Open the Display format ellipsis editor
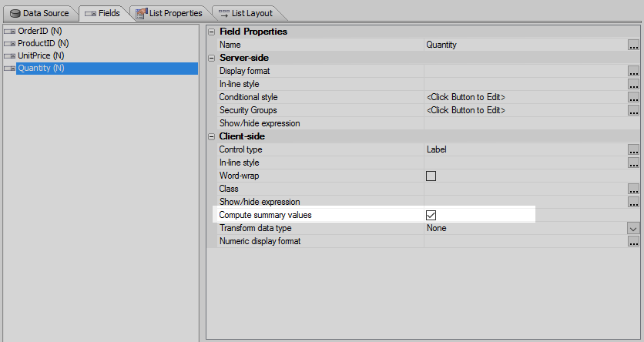 633,71
